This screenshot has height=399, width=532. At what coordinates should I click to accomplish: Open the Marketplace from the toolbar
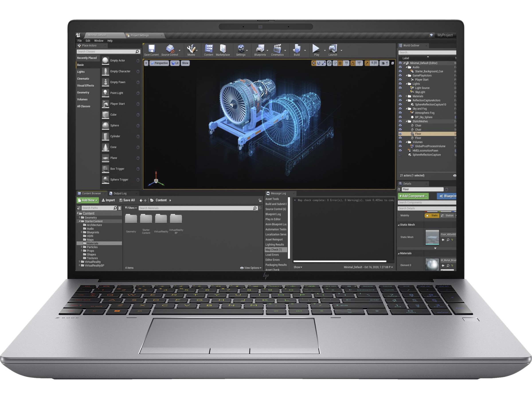click(x=223, y=49)
